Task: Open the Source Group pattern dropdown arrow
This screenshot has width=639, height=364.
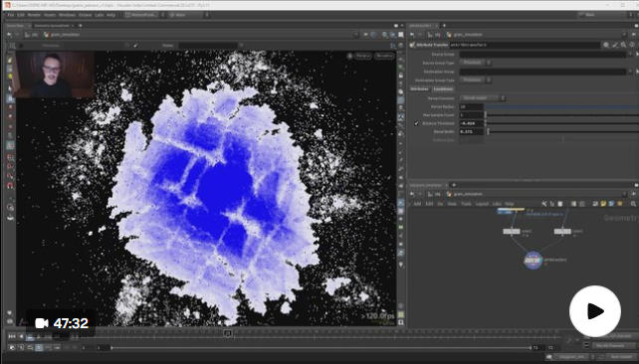Action: tap(630, 54)
